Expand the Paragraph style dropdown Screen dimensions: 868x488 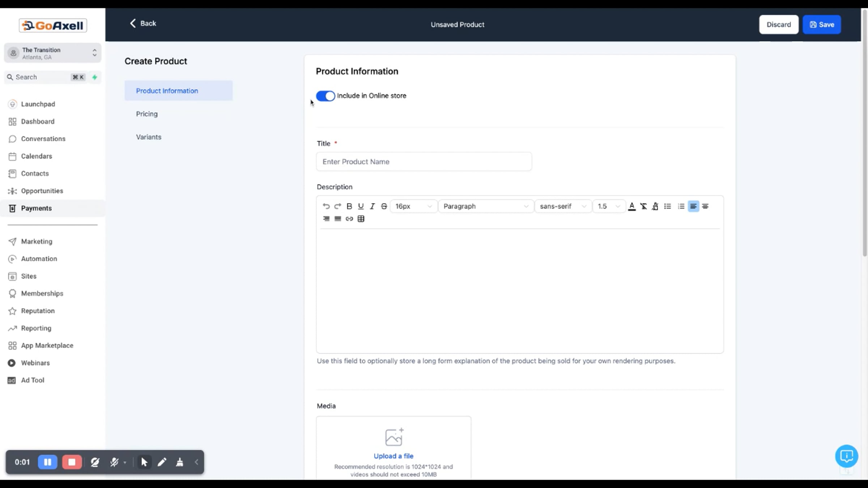[485, 206]
